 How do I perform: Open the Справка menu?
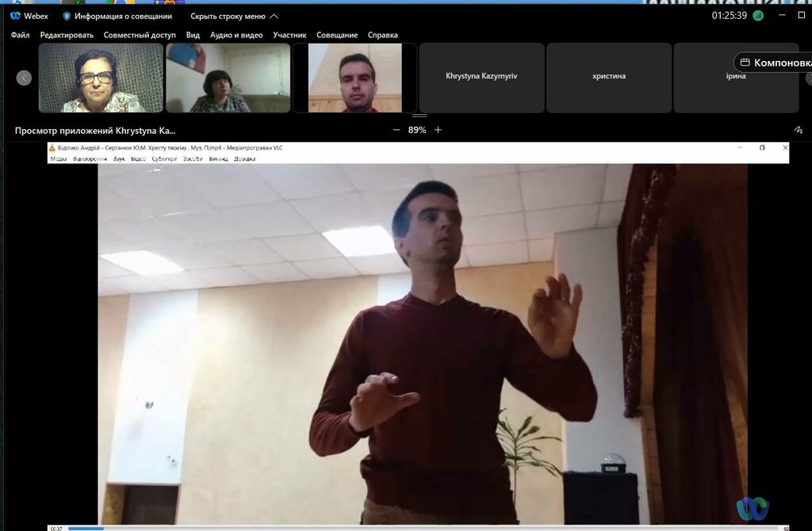tap(383, 35)
